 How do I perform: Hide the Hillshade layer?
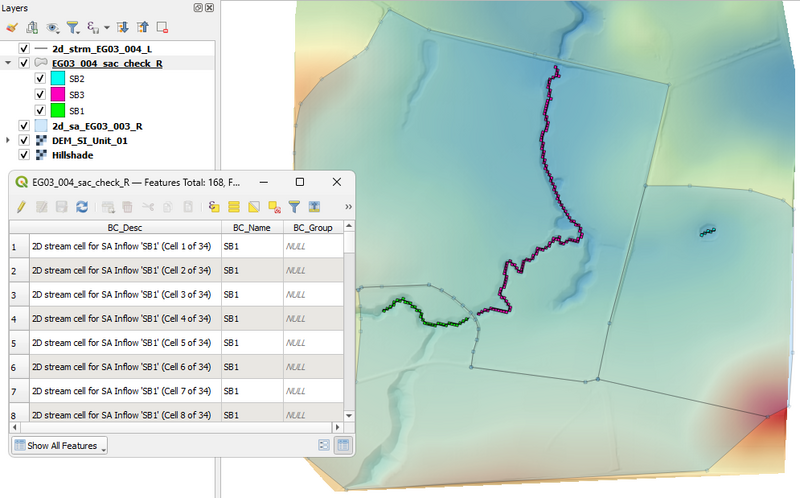click(x=24, y=156)
